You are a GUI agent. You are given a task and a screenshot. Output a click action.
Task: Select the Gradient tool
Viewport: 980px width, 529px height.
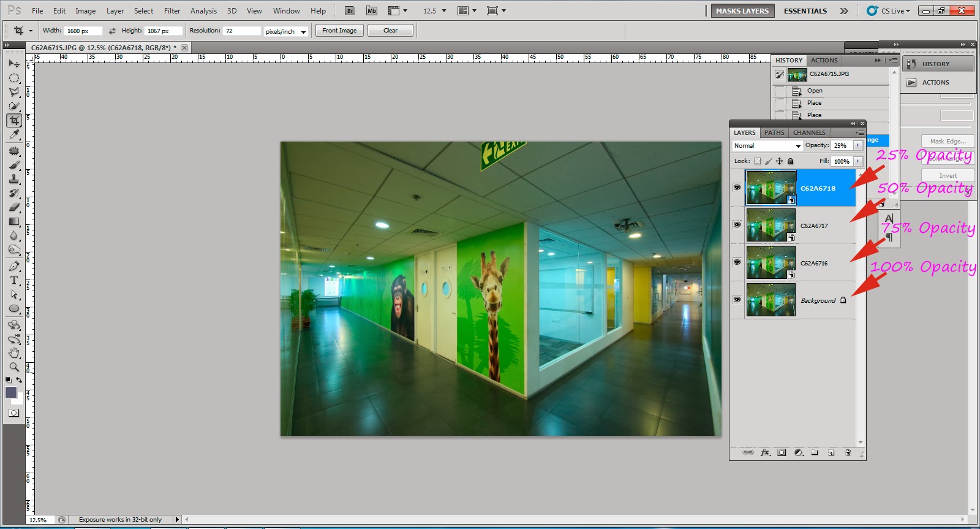tap(14, 221)
